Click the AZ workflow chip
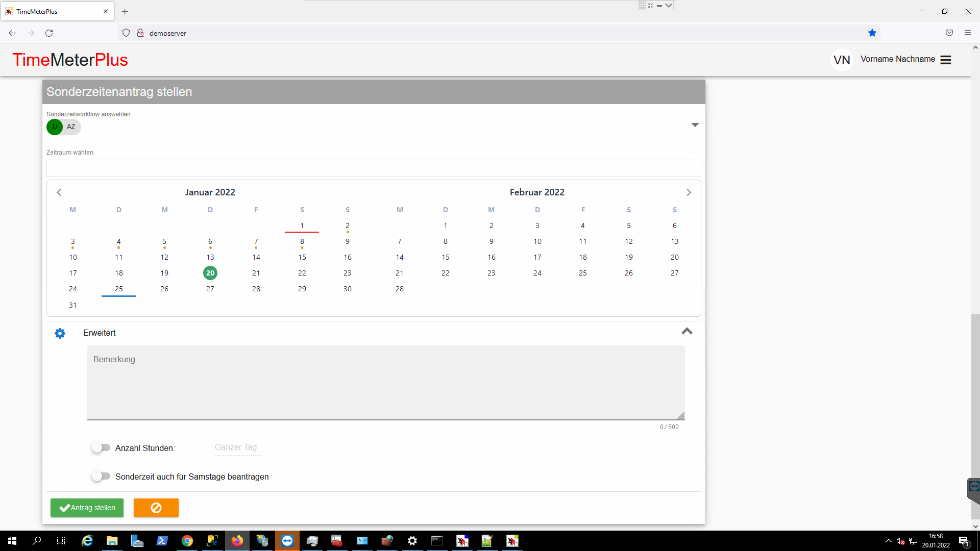The image size is (980, 551). click(71, 127)
